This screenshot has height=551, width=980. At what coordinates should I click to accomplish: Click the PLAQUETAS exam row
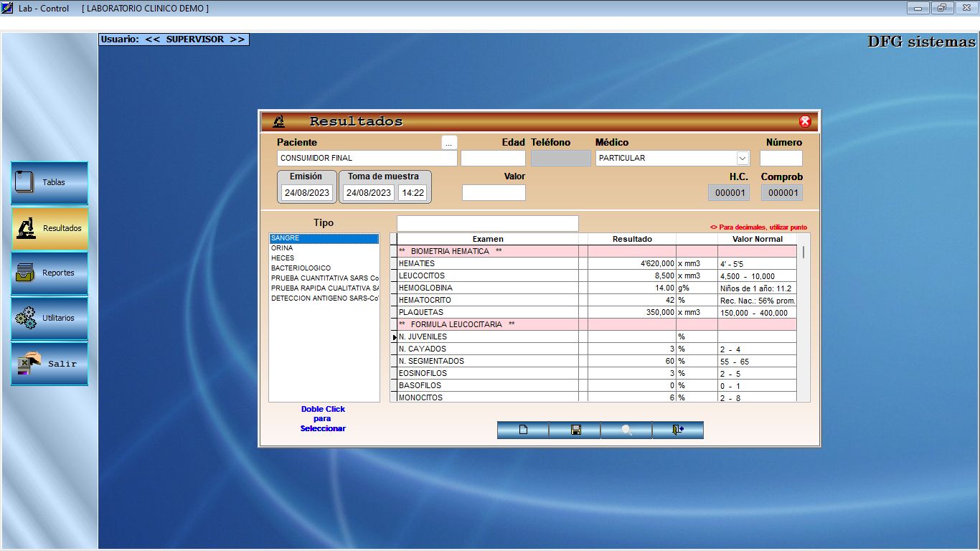coord(488,313)
